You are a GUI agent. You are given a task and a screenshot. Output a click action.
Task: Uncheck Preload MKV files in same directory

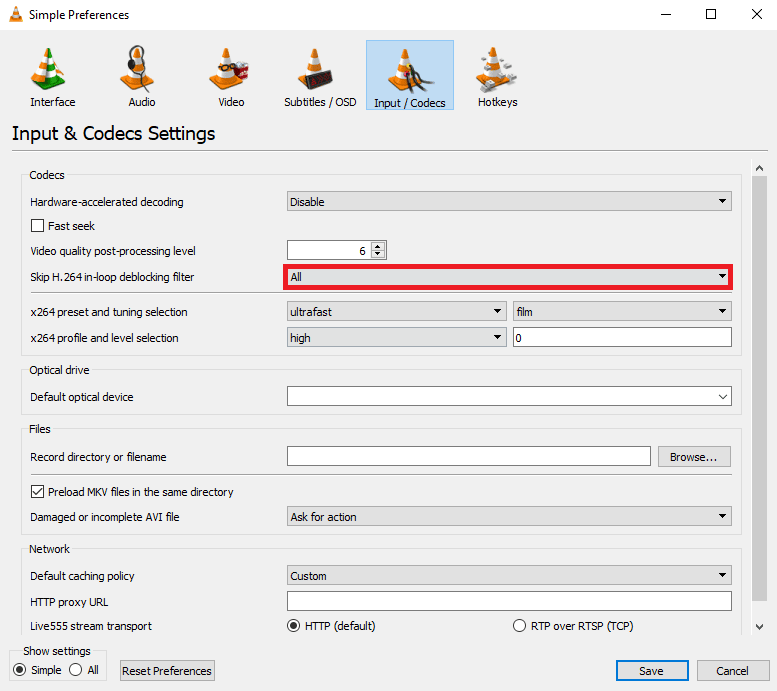pos(37,492)
